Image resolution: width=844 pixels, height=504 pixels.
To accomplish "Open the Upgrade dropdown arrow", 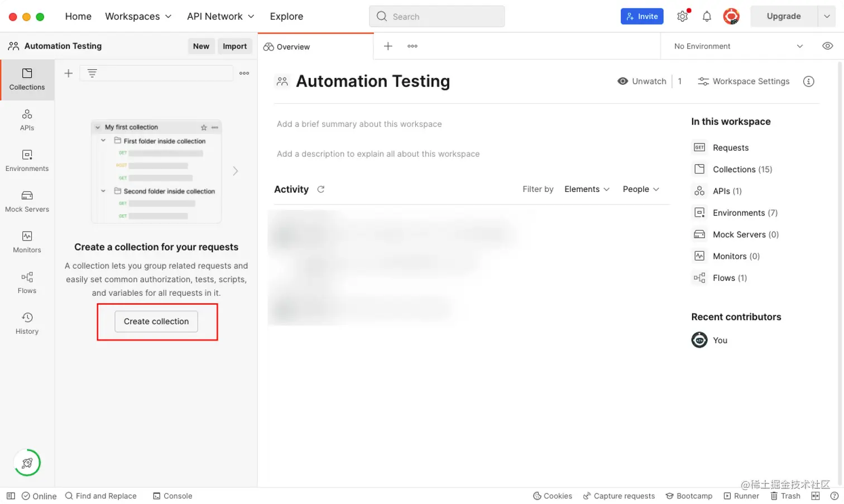I will 827,16.
